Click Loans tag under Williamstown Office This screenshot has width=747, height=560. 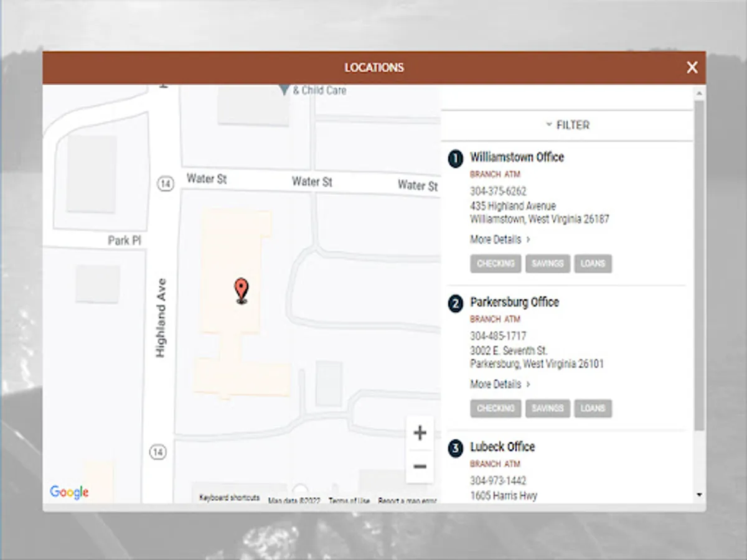tap(593, 264)
